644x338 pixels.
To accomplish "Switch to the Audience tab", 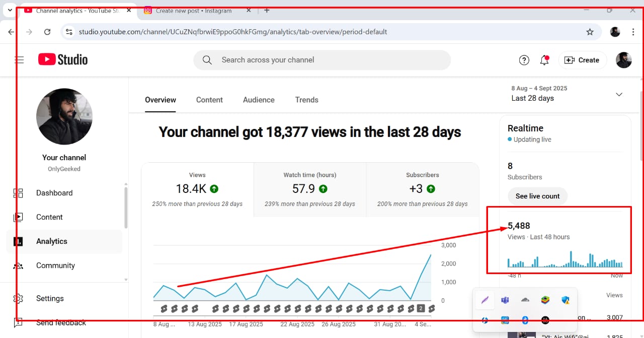I will pyautogui.click(x=258, y=100).
